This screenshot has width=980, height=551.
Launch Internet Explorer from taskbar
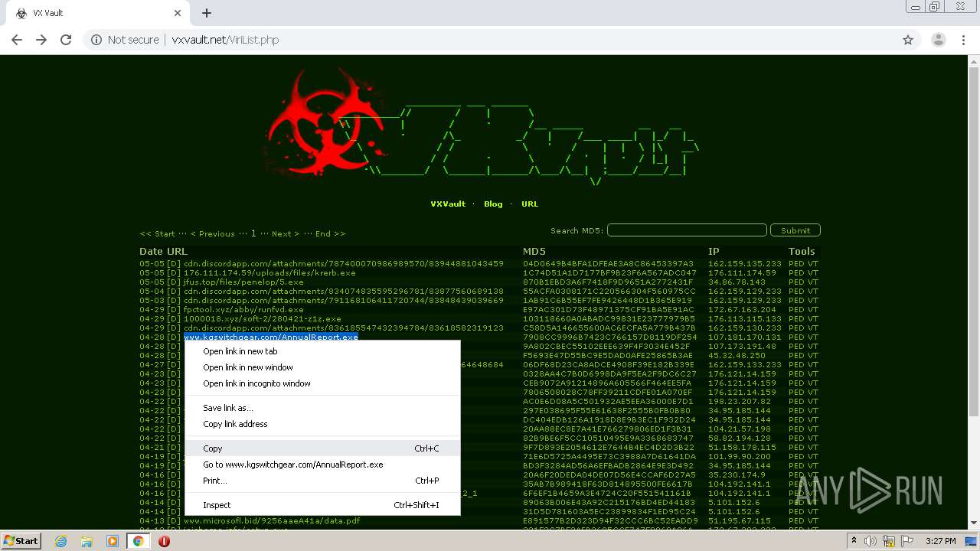61,541
